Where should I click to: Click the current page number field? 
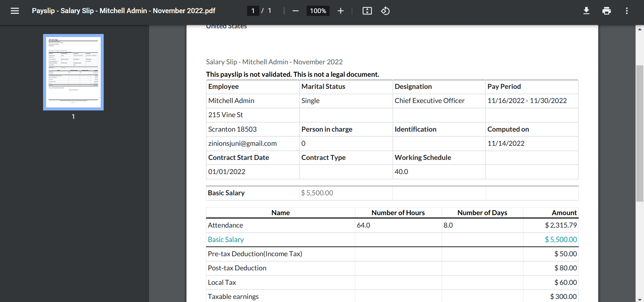253,11
